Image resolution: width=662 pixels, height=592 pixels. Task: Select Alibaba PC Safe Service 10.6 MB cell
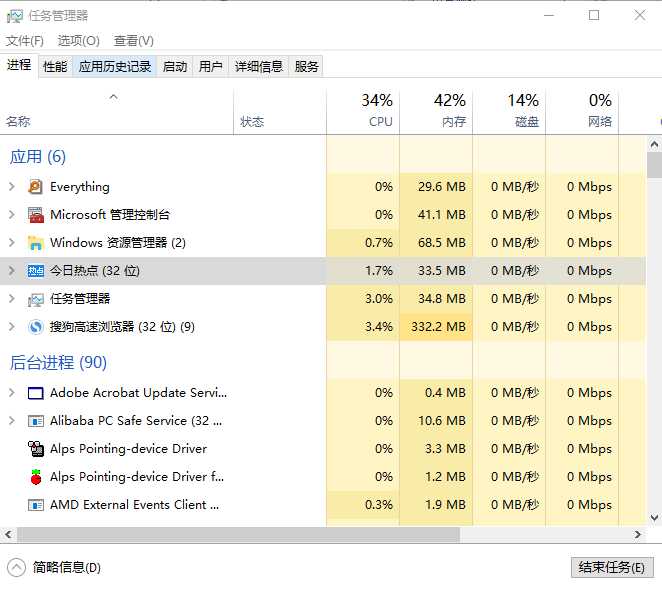(436, 421)
